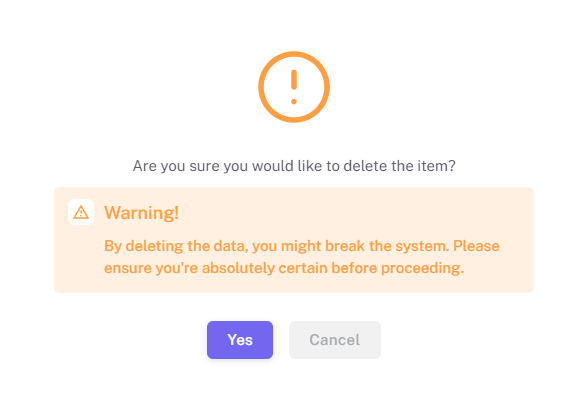586x402 pixels.
Task: Click the "Warning!" heading text
Action: [x=141, y=213]
